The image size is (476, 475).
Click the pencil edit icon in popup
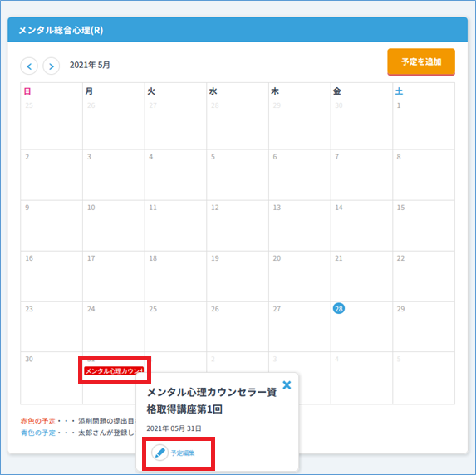tap(160, 453)
